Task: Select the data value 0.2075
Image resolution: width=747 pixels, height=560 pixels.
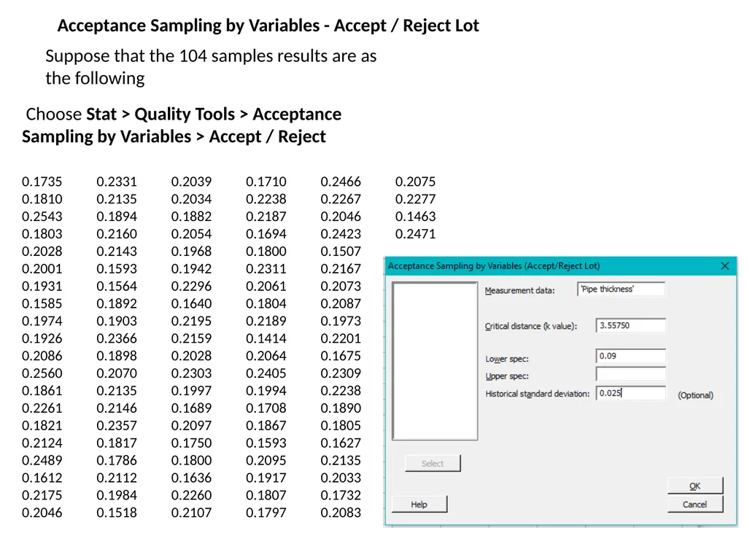Action: pos(415,182)
